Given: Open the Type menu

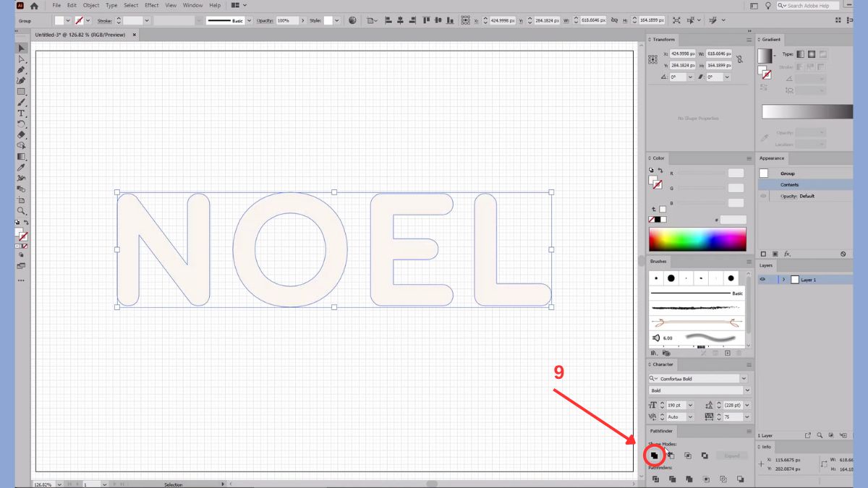Looking at the screenshot, I should coord(111,5).
